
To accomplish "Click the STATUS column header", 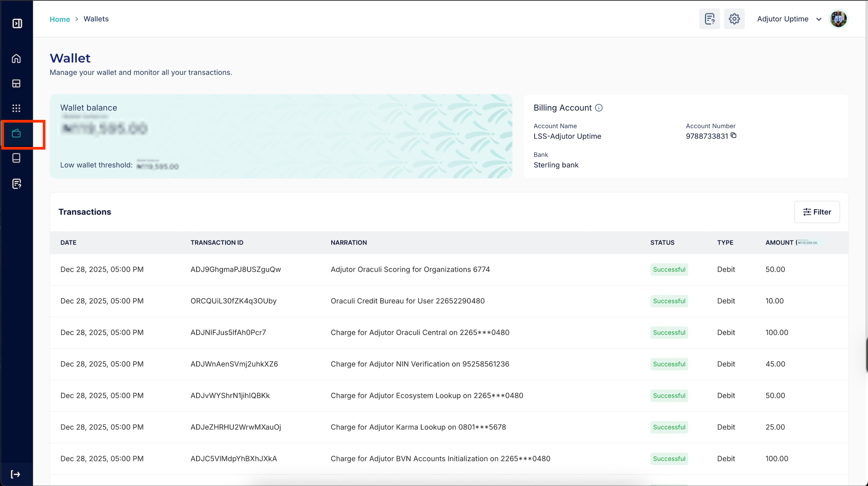I will 662,242.
